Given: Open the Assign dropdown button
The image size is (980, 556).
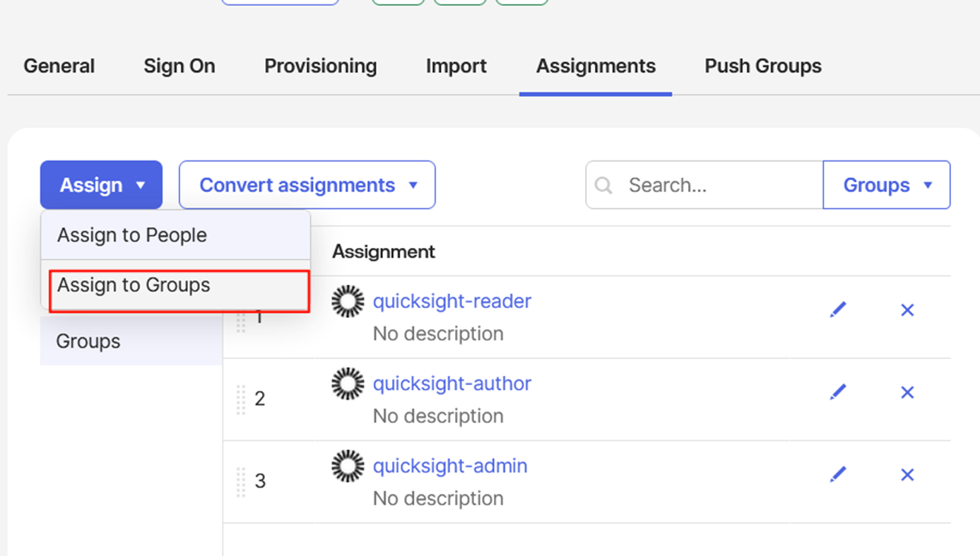Looking at the screenshot, I should [101, 185].
